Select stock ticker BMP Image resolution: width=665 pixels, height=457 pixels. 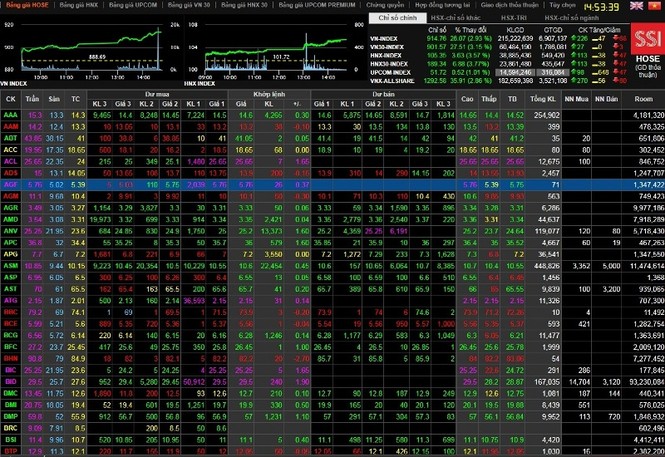coord(11,417)
